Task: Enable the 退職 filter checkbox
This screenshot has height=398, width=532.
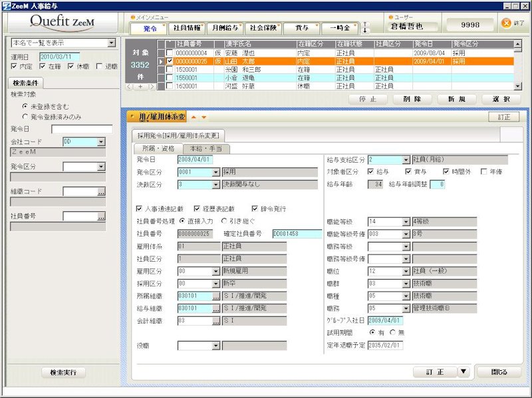Action: coord(99,66)
